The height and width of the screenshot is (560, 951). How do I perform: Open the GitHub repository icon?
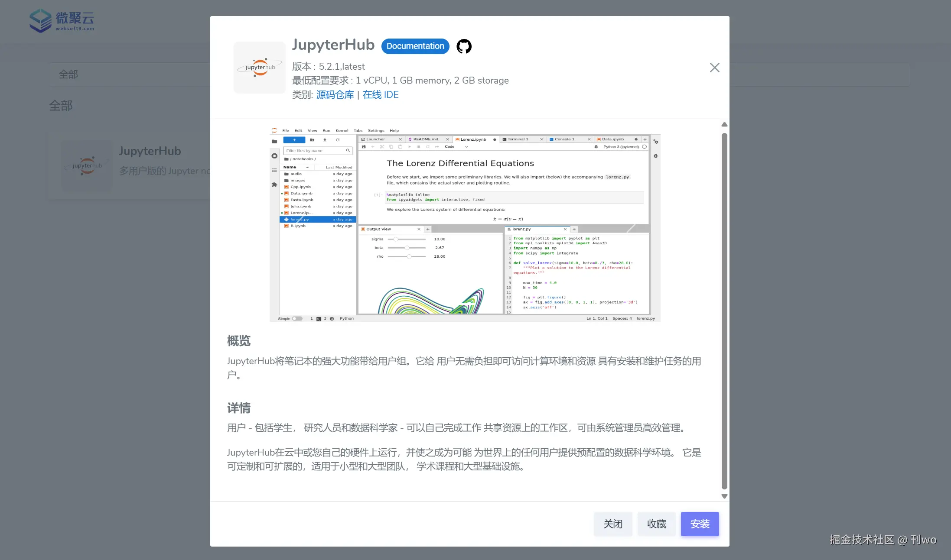click(x=464, y=46)
